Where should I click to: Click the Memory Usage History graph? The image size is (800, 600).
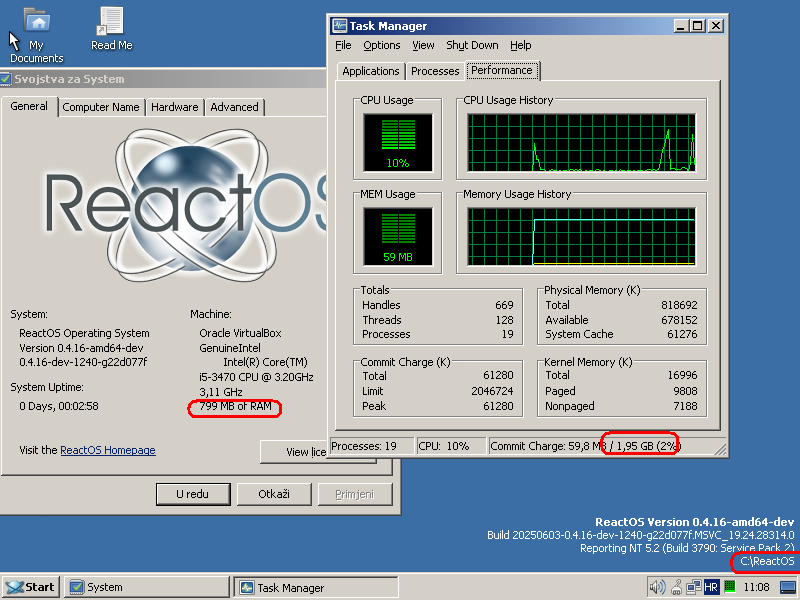pyautogui.click(x=581, y=237)
